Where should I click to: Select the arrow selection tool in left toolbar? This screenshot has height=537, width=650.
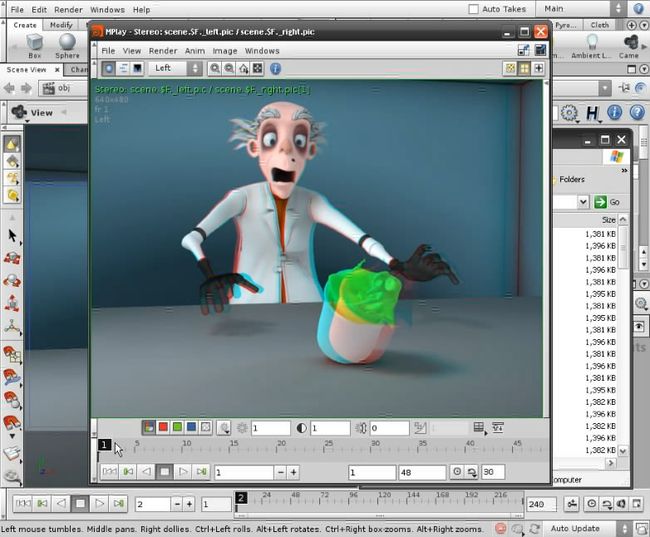click(x=12, y=236)
